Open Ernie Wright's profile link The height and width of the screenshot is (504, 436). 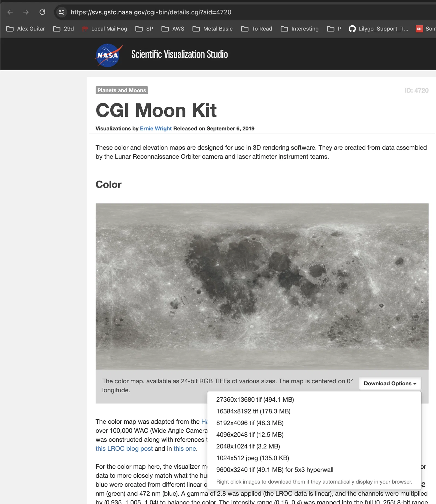point(156,129)
